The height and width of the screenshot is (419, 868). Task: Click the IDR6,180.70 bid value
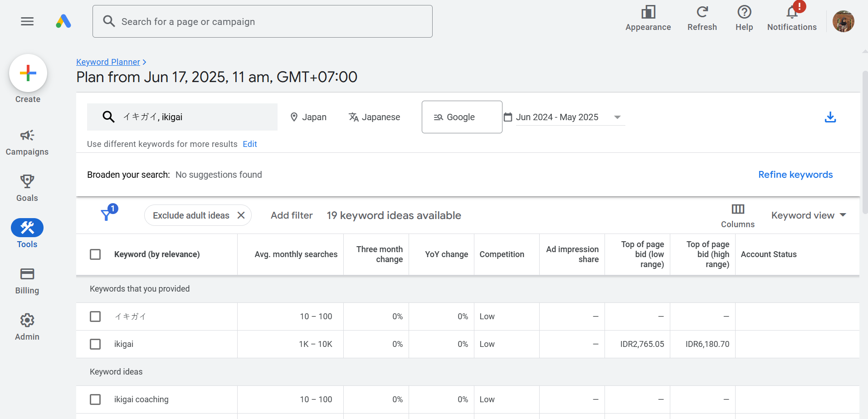pos(707,344)
